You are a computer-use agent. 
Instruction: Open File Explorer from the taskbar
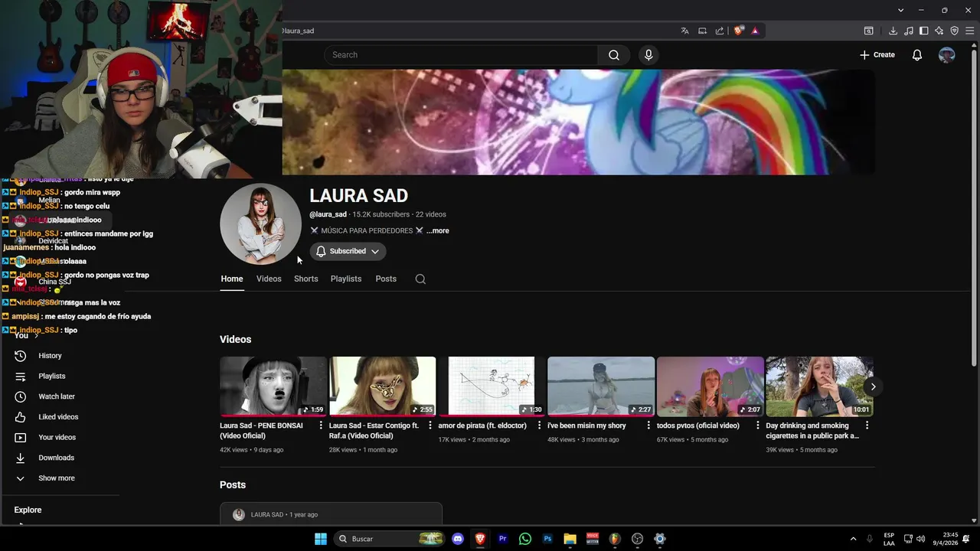click(x=570, y=539)
